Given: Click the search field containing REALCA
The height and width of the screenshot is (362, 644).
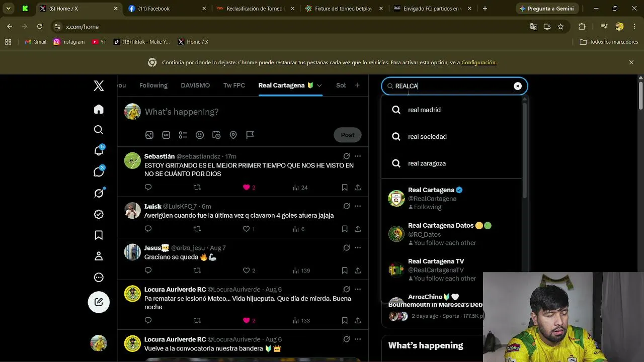Looking at the screenshot, I should point(454,86).
